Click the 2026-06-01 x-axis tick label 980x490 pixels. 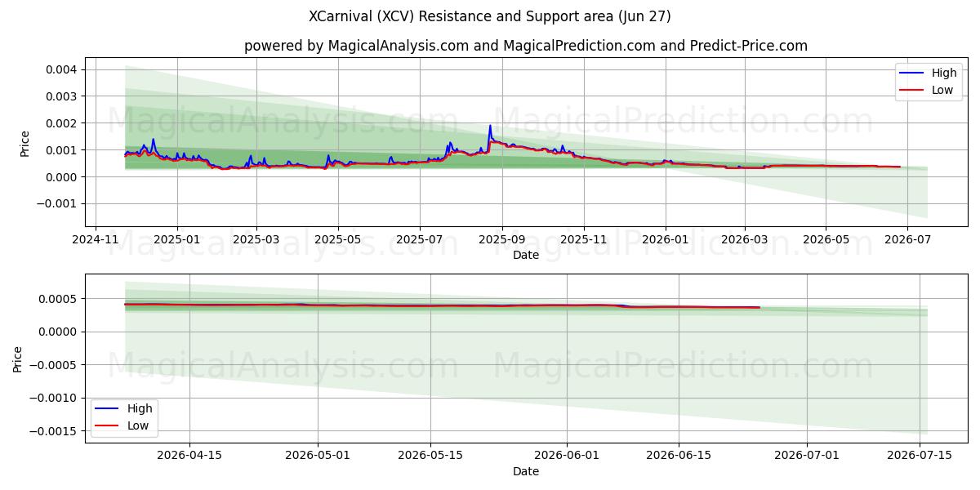point(567,457)
